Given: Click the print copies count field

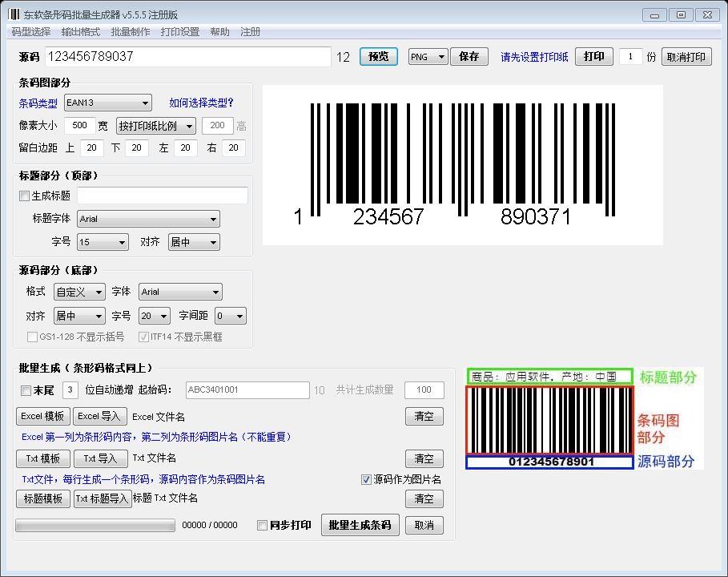Looking at the screenshot, I should (630, 57).
